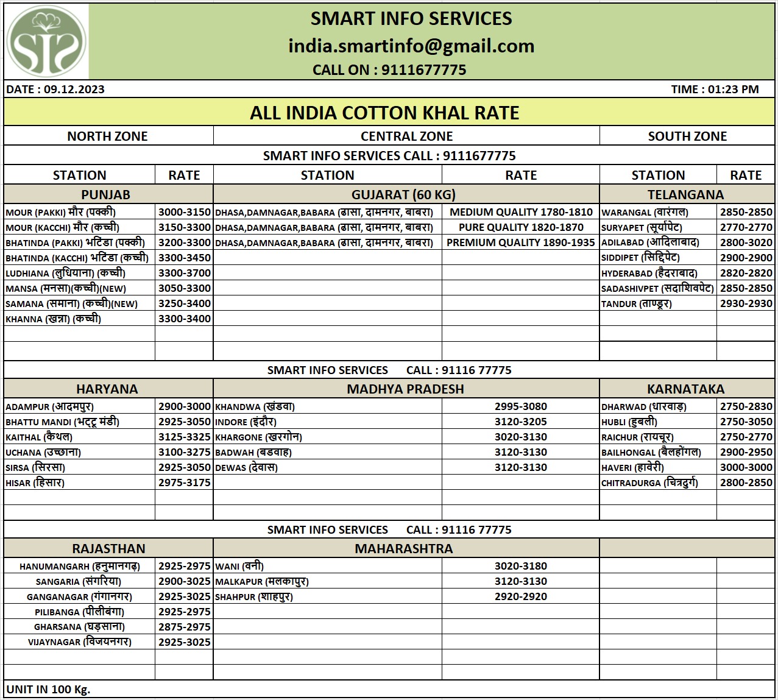Click the india.smartinfo@gmail.com email address
The image size is (778, 700).
pos(411,46)
